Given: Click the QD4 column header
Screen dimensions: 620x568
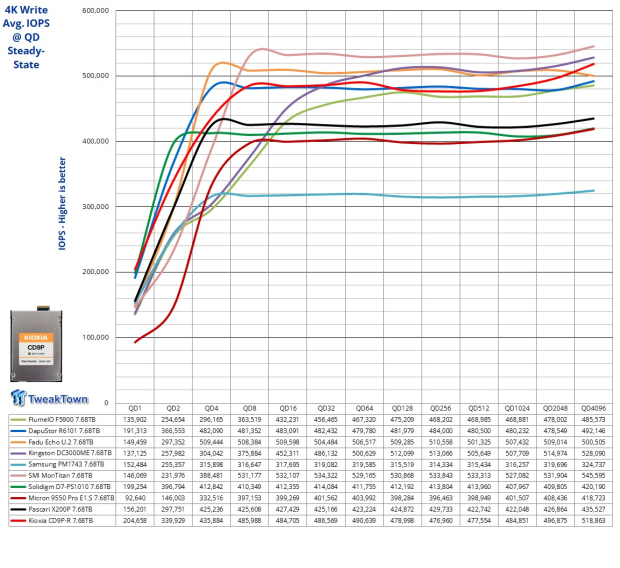Looking at the screenshot, I should [x=212, y=409].
